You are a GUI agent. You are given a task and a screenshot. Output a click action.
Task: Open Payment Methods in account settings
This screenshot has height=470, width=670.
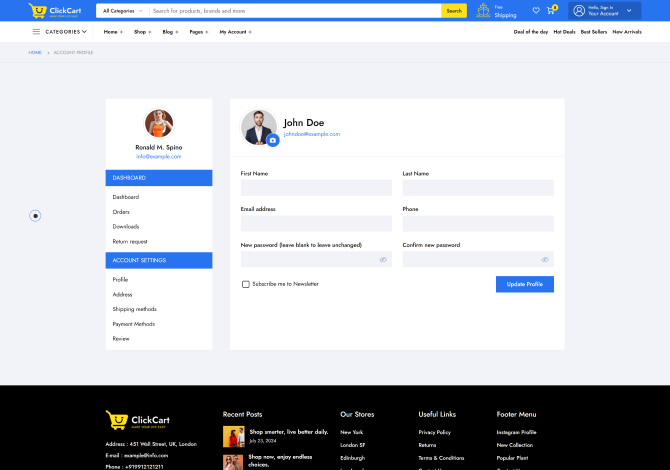tap(133, 324)
